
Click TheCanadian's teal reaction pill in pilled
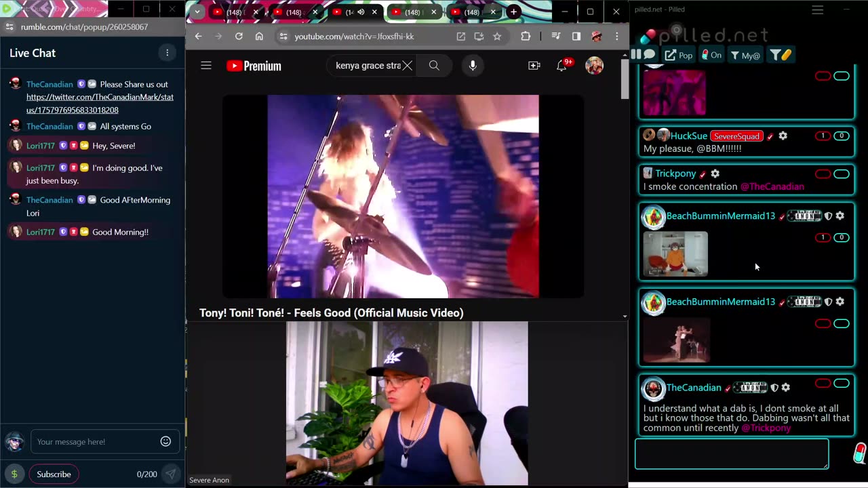(x=842, y=384)
